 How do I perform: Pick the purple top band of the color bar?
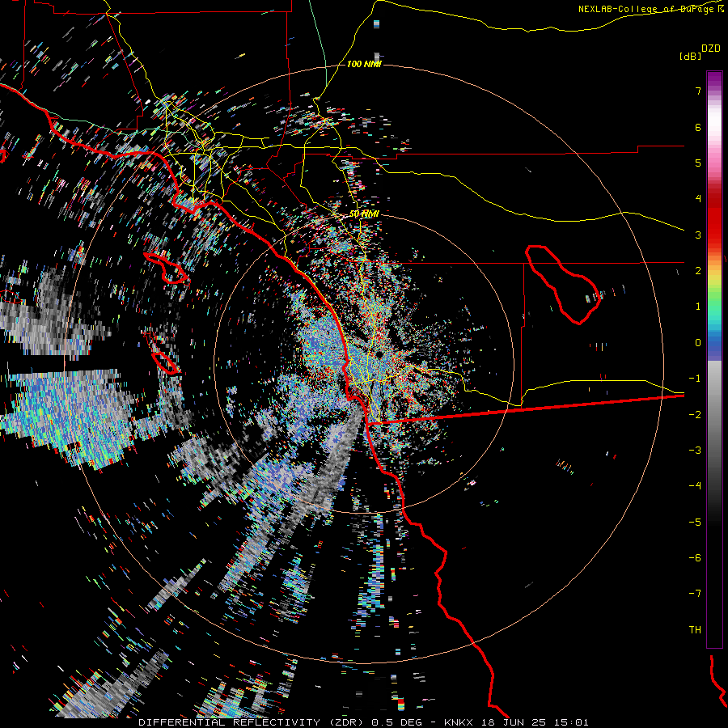[x=714, y=80]
